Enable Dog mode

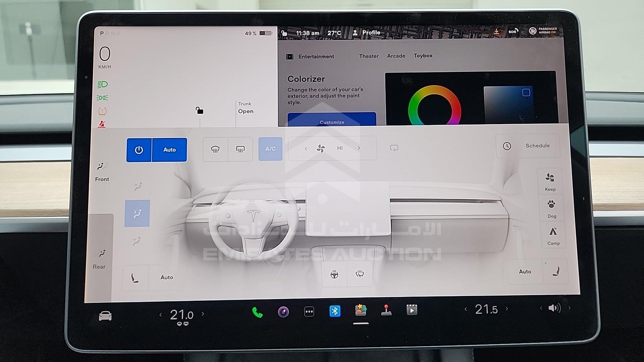tap(551, 209)
